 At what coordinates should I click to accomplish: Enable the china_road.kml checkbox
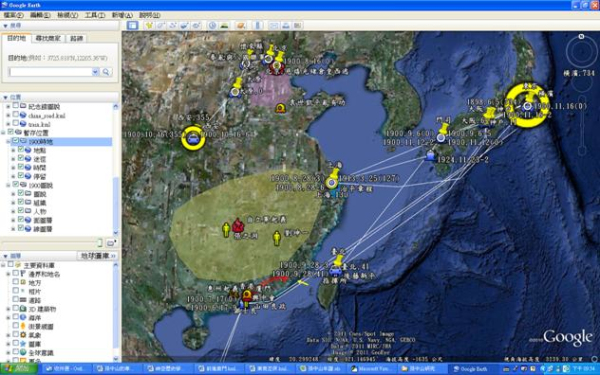(15, 114)
